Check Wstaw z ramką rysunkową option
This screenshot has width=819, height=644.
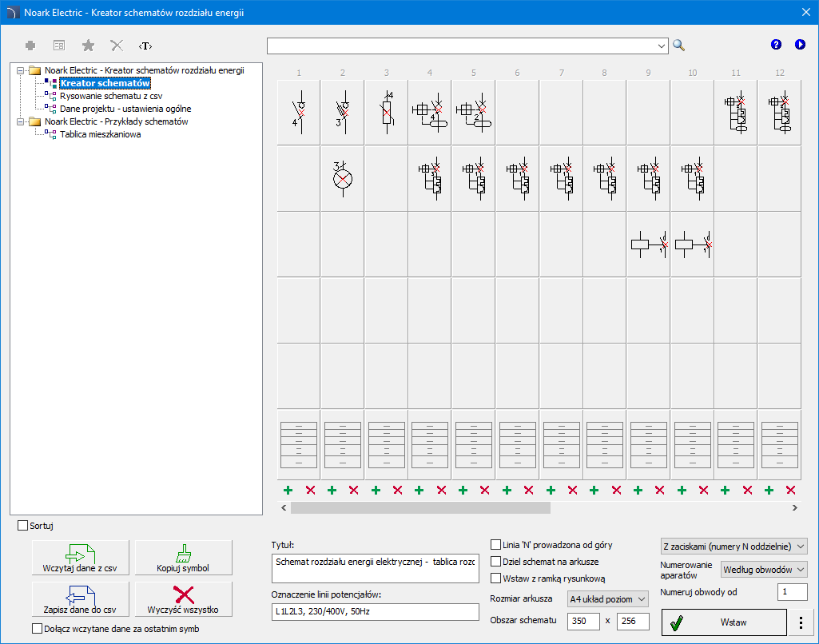click(496, 578)
